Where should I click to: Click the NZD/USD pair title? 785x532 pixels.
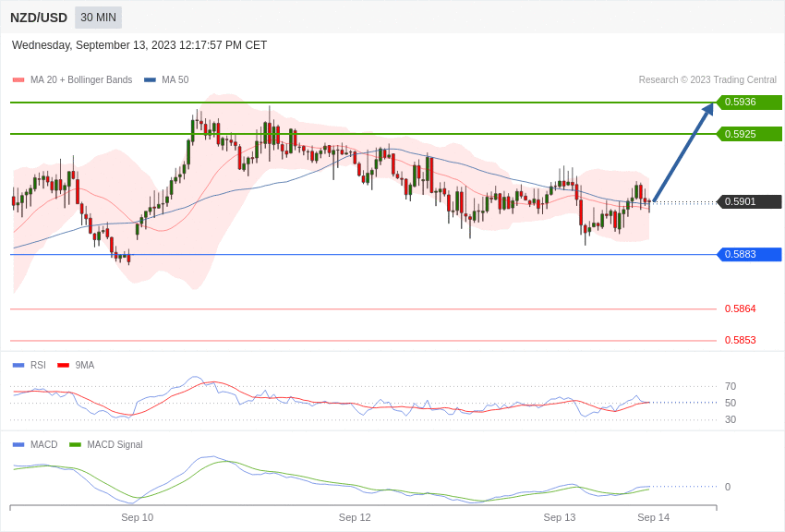[x=39, y=18]
